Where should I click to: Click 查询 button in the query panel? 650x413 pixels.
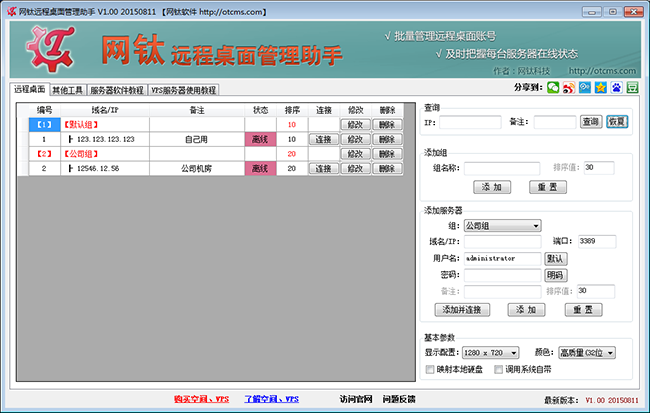[591, 121]
